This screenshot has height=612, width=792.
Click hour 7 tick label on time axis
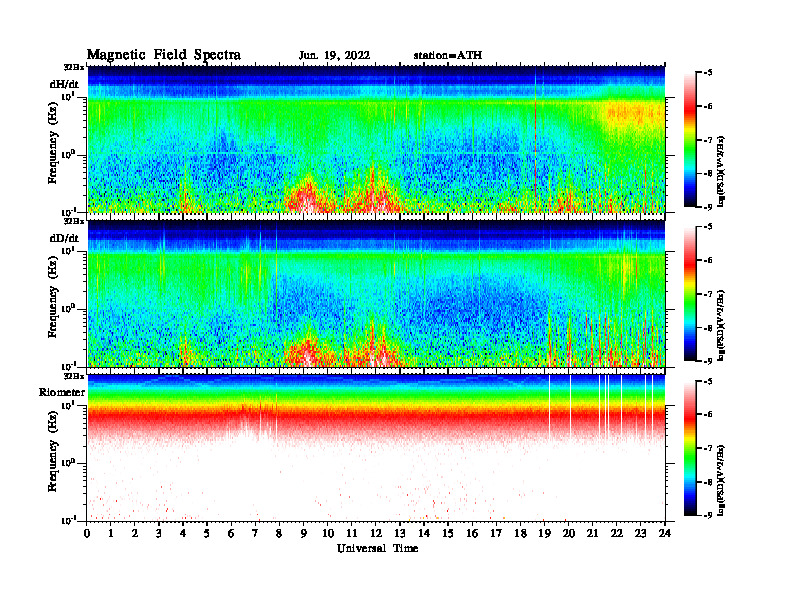coord(256,533)
